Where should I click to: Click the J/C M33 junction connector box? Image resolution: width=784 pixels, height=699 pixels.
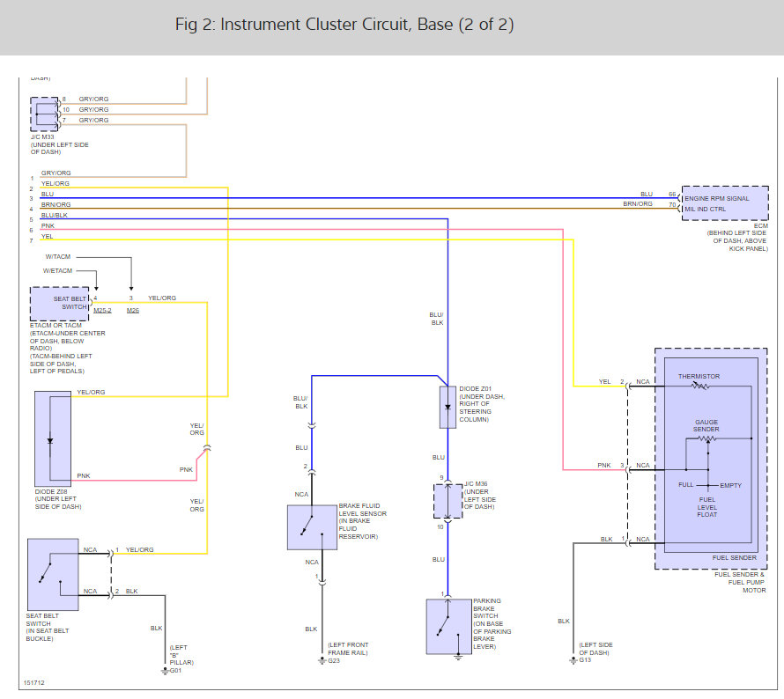(45, 114)
